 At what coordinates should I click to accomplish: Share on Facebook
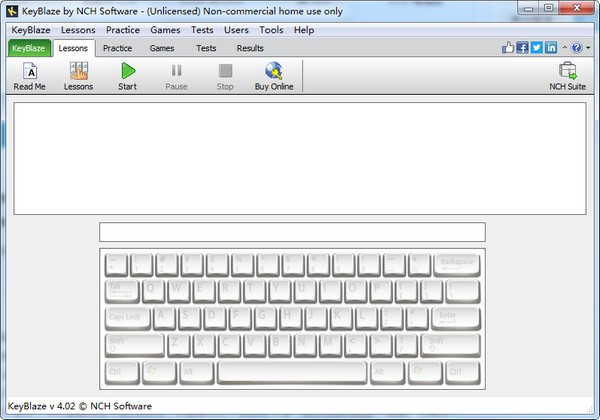[522, 48]
